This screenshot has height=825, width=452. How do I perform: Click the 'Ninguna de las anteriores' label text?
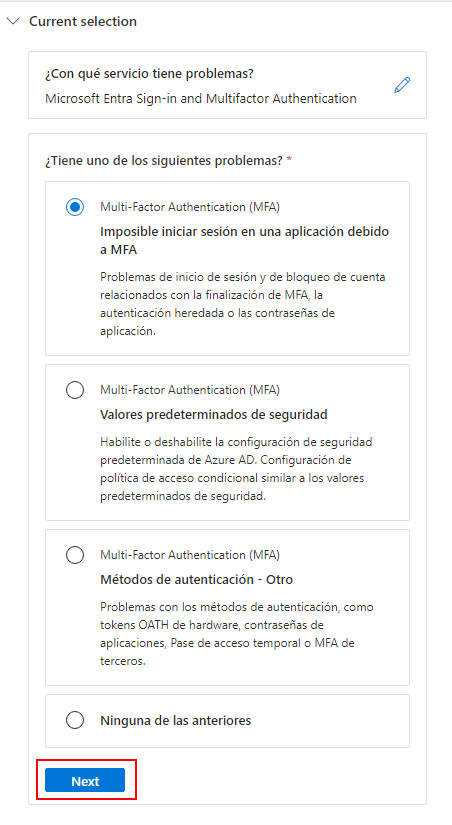(175, 720)
